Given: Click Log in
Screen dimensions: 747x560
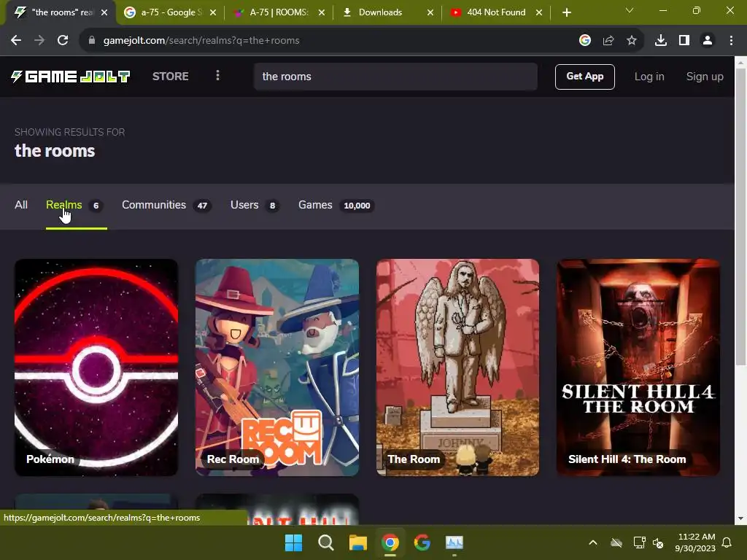Looking at the screenshot, I should [x=649, y=77].
